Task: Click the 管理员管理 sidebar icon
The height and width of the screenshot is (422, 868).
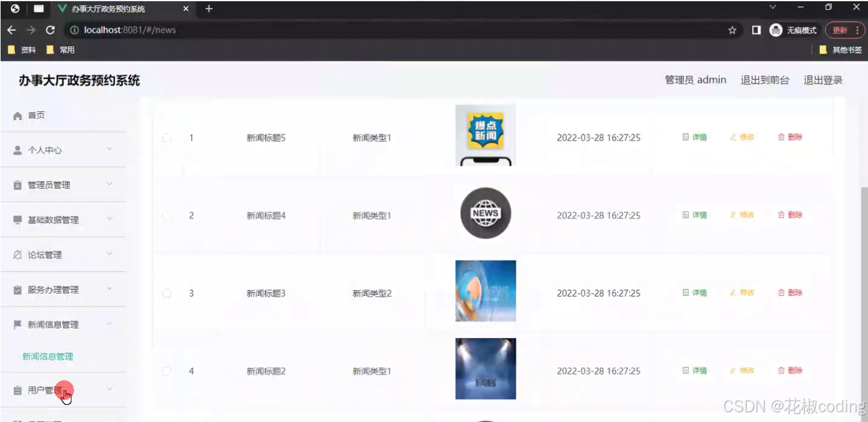Action: pyautogui.click(x=18, y=185)
